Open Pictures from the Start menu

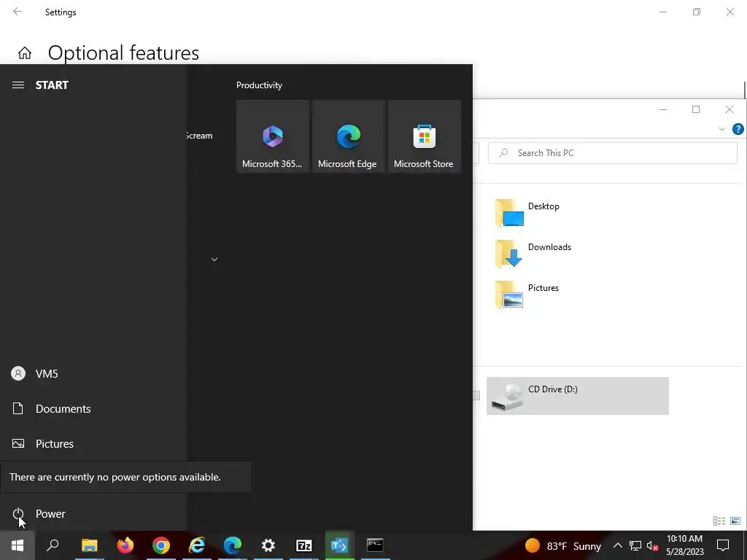tap(93, 444)
